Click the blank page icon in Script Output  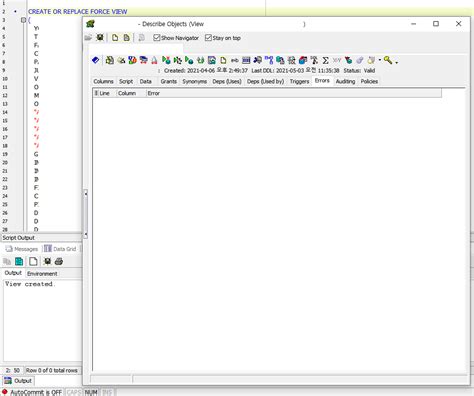pyautogui.click(x=33, y=261)
